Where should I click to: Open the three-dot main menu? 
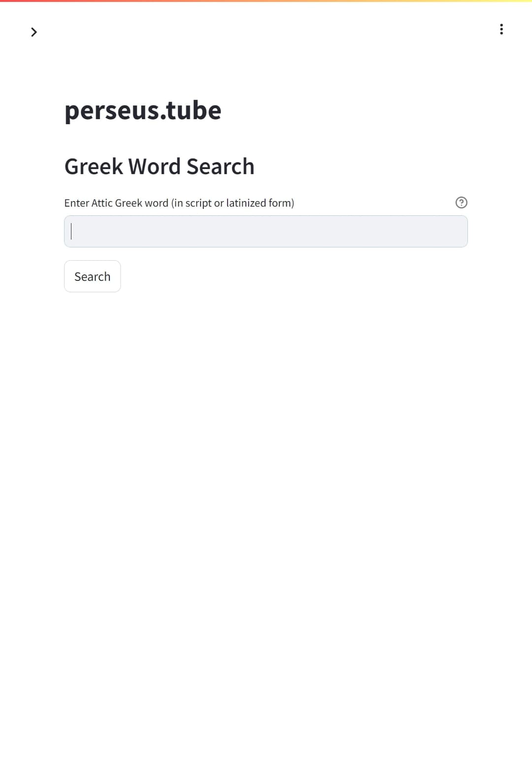click(x=501, y=29)
